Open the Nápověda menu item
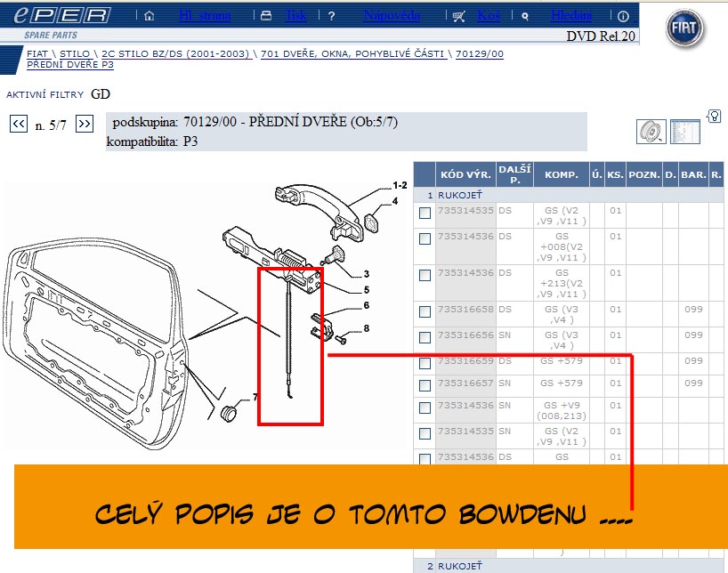Viewport: 728px width, 573px height. (x=392, y=16)
